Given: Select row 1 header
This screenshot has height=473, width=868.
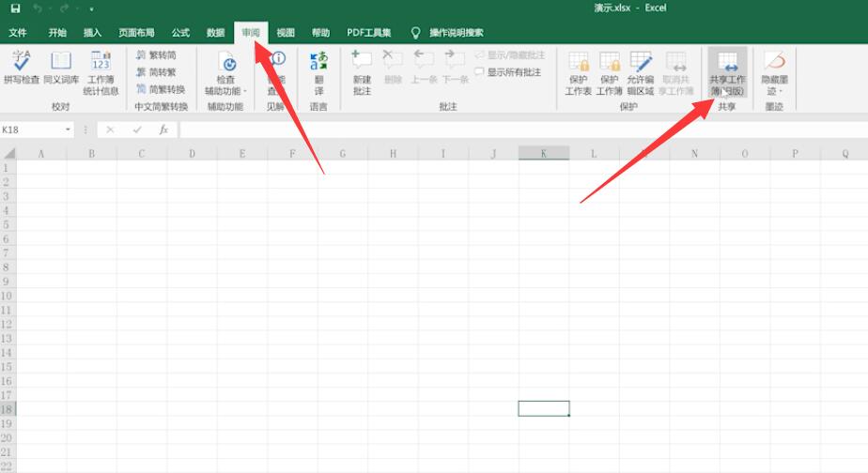Looking at the screenshot, I should (8, 168).
